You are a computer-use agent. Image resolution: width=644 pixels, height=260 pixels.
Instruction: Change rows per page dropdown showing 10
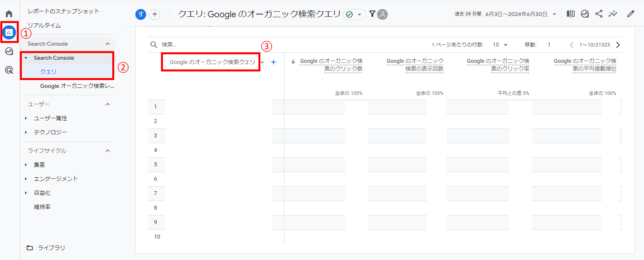[500, 45]
